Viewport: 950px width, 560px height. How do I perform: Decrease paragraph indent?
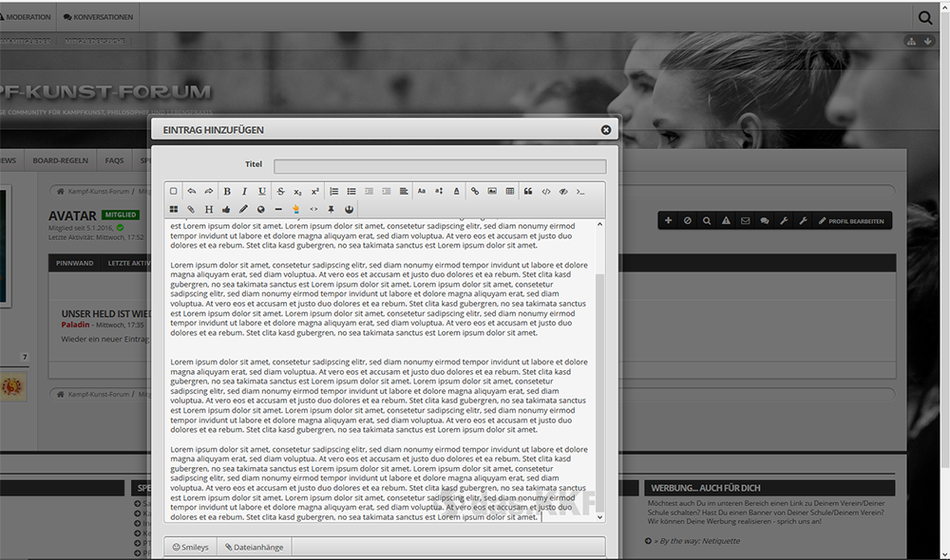[x=369, y=192]
